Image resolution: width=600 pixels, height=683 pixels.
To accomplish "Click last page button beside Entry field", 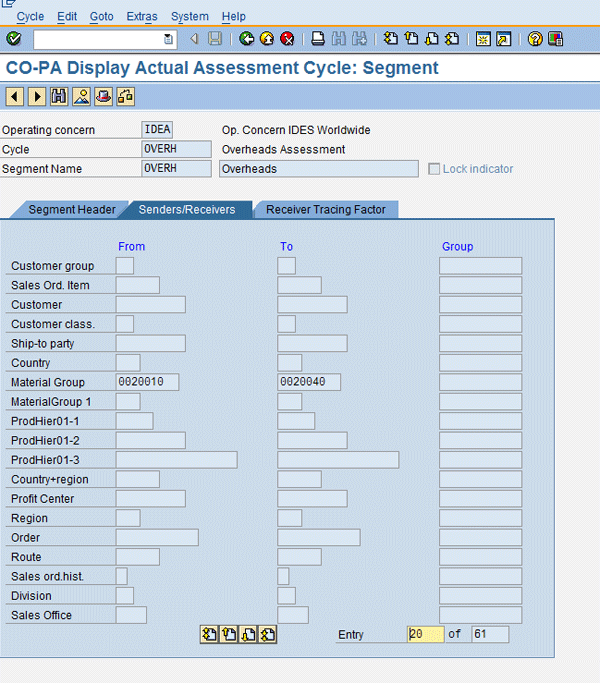I will pos(267,634).
